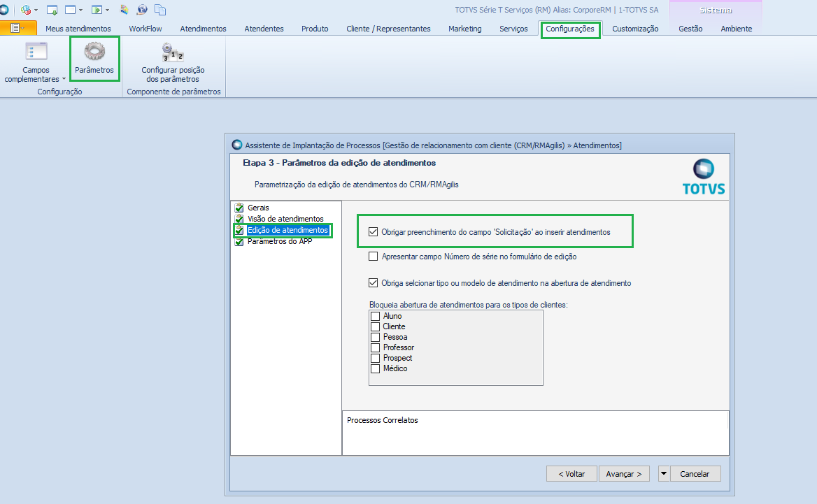Screen dimensions: 817x504
Task: Click the Sistema context tab header
Action: coord(716,10)
